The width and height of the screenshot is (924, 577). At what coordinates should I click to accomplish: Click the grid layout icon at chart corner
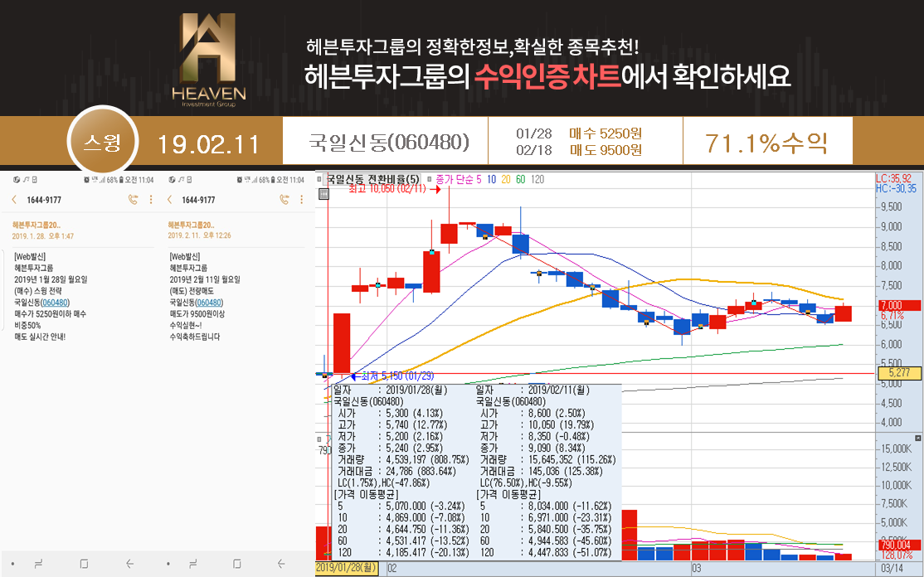323,193
